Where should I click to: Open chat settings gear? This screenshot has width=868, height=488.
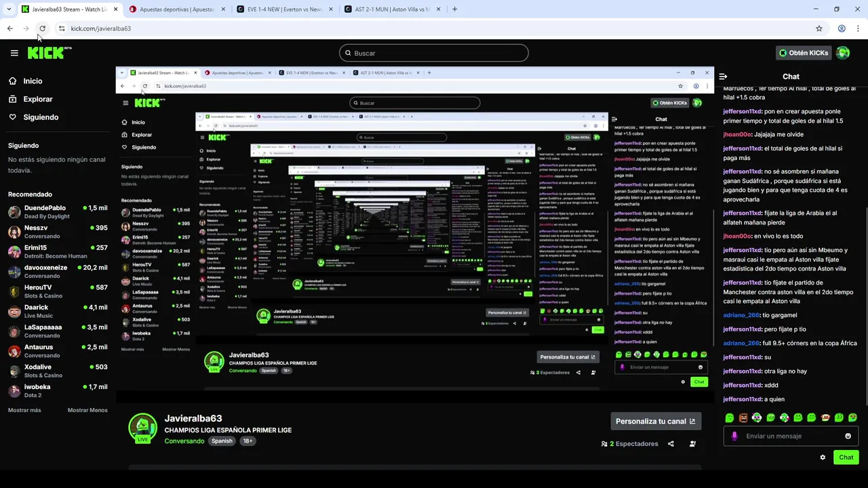pyautogui.click(x=823, y=457)
